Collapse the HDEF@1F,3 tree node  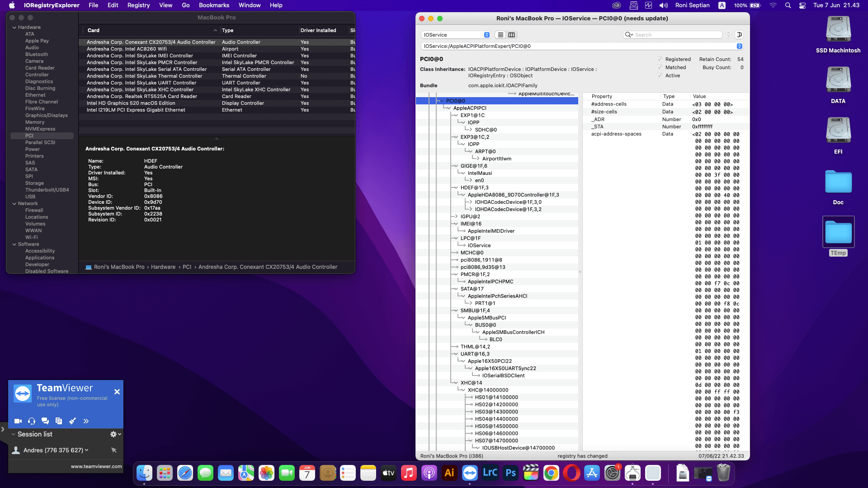[x=456, y=188]
